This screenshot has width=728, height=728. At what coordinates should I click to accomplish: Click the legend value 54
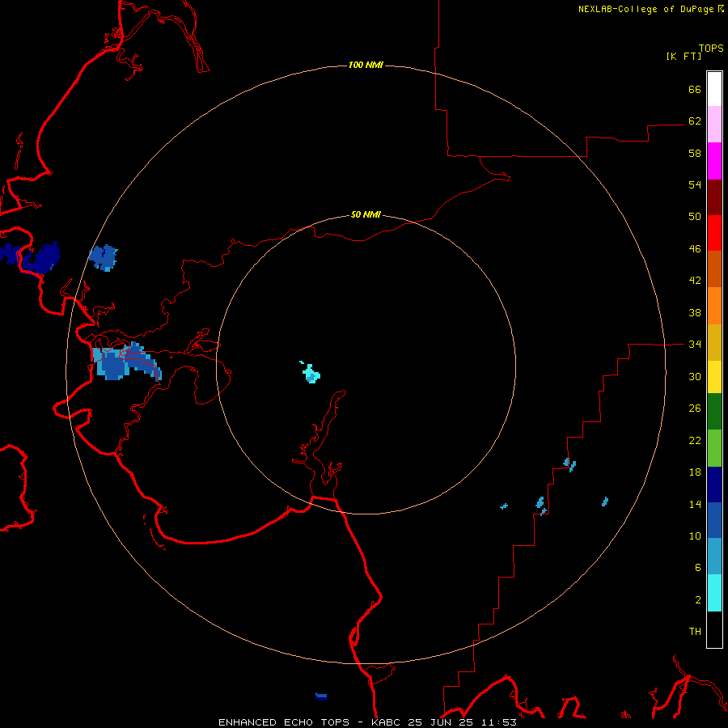coord(695,184)
